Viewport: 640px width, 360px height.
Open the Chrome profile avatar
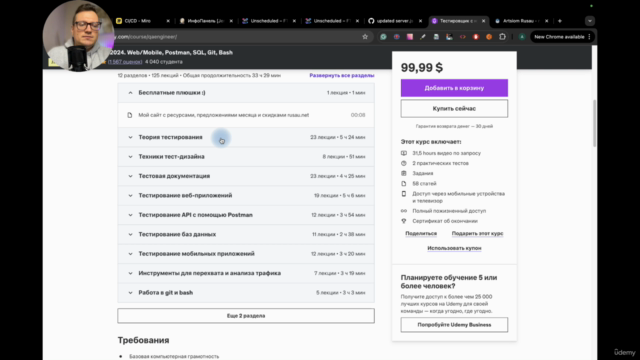pos(522,37)
